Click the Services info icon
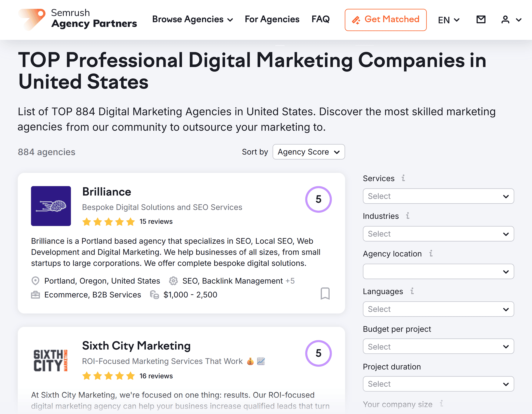This screenshot has height=414, width=532. [403, 178]
